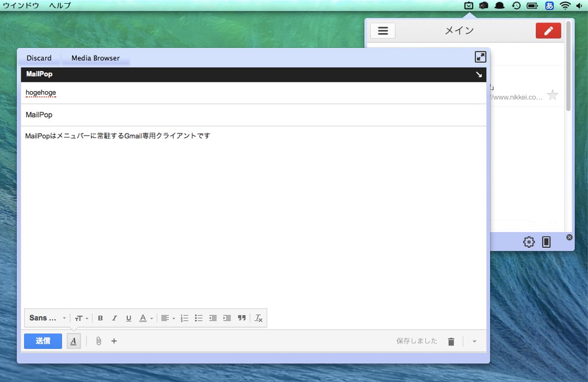Click the recipient field with hogehoge

coord(254,93)
